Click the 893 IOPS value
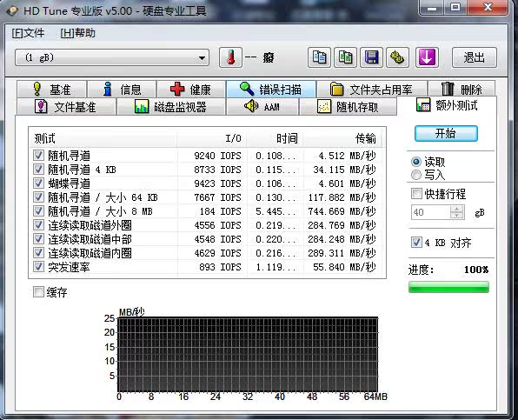 [x=221, y=267]
